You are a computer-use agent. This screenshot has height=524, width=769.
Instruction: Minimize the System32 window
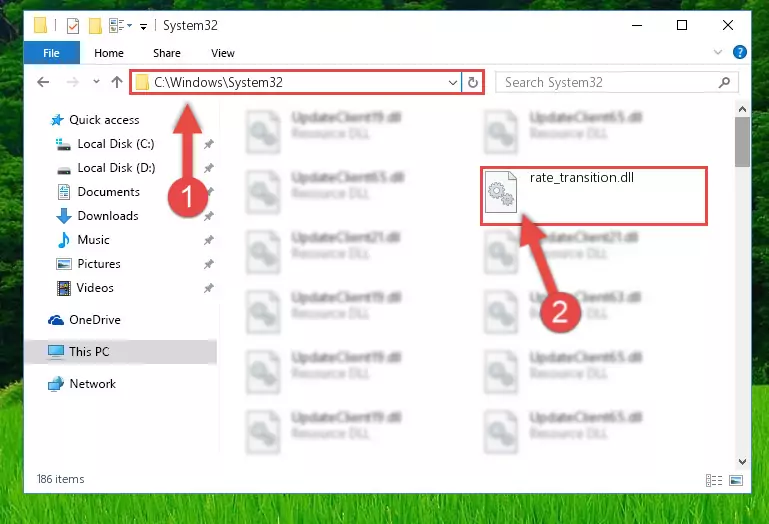(x=637, y=26)
